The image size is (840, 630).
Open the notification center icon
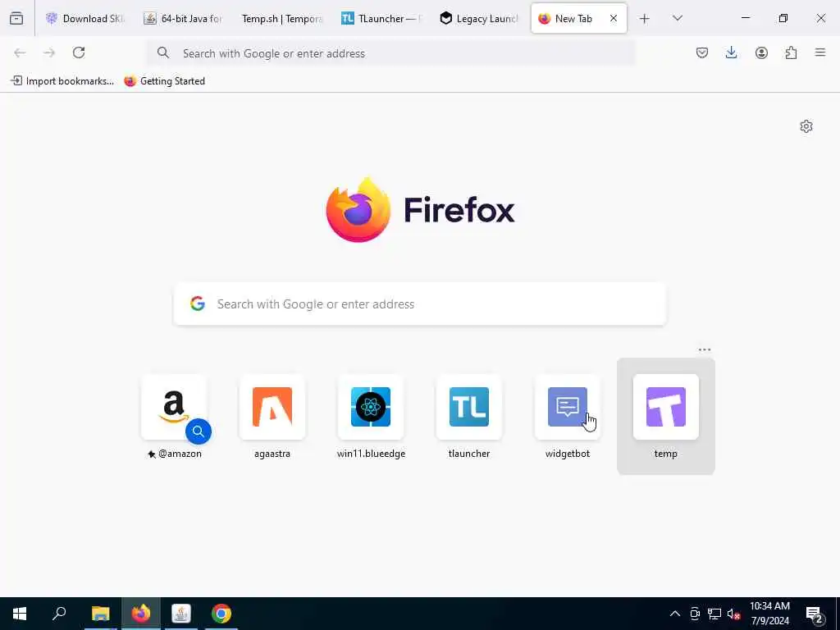815,614
